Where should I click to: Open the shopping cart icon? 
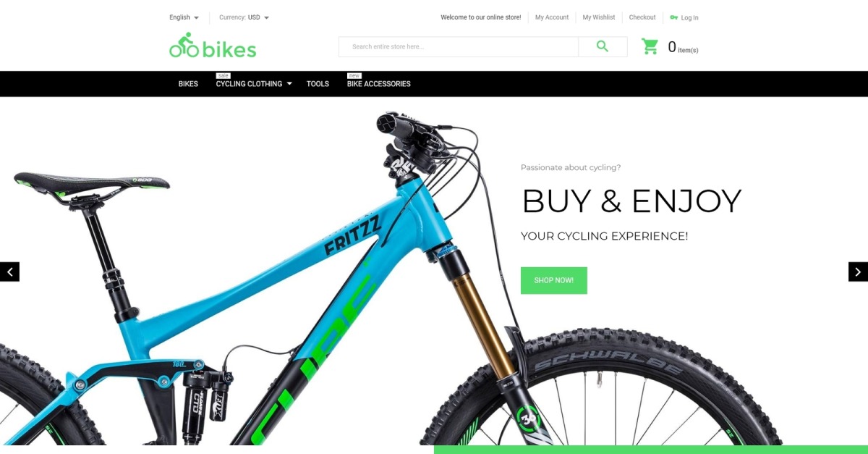[650, 46]
